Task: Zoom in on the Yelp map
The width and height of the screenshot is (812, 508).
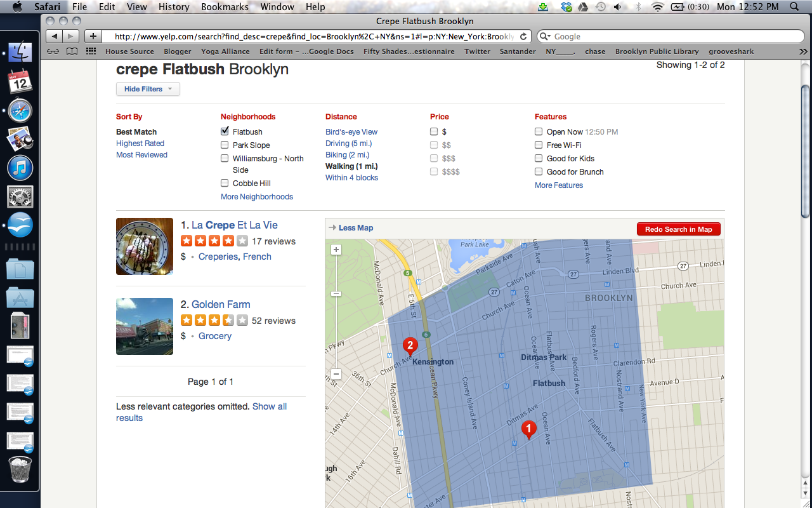Action: (336, 250)
